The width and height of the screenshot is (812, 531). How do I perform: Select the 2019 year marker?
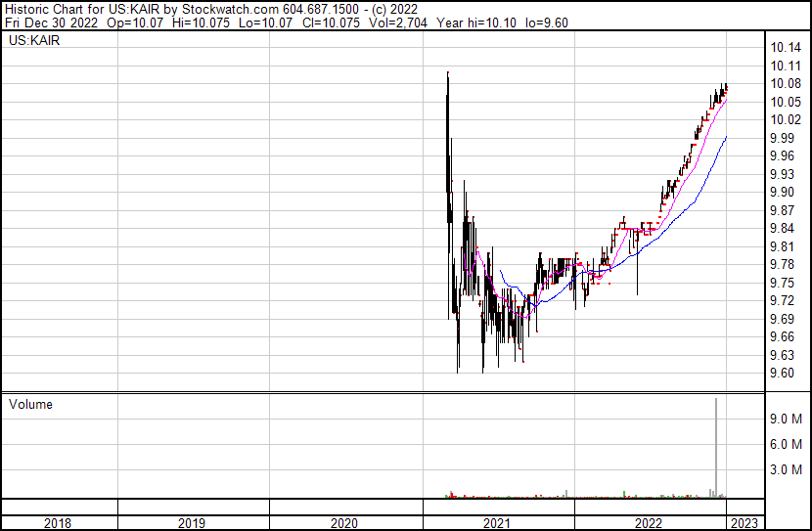click(x=192, y=523)
